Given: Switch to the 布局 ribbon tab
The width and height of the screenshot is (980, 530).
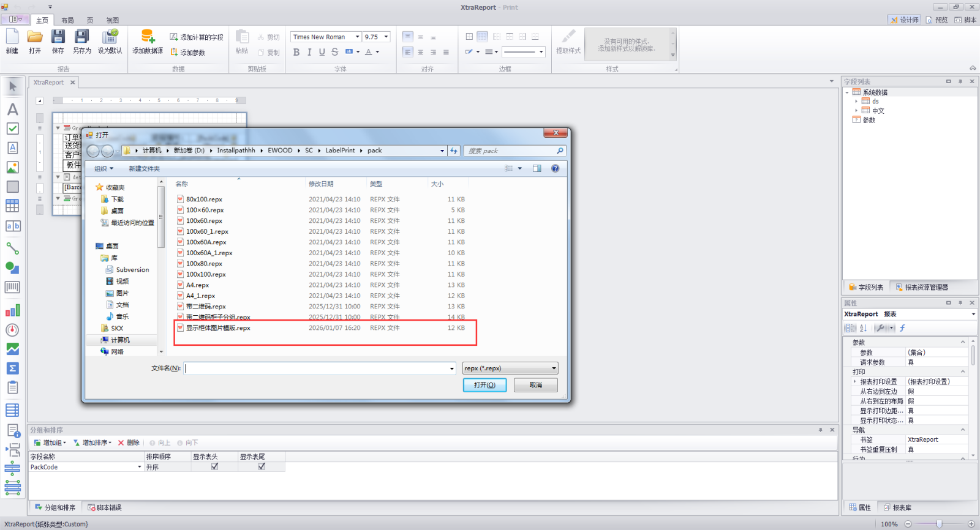Looking at the screenshot, I should coord(67,20).
